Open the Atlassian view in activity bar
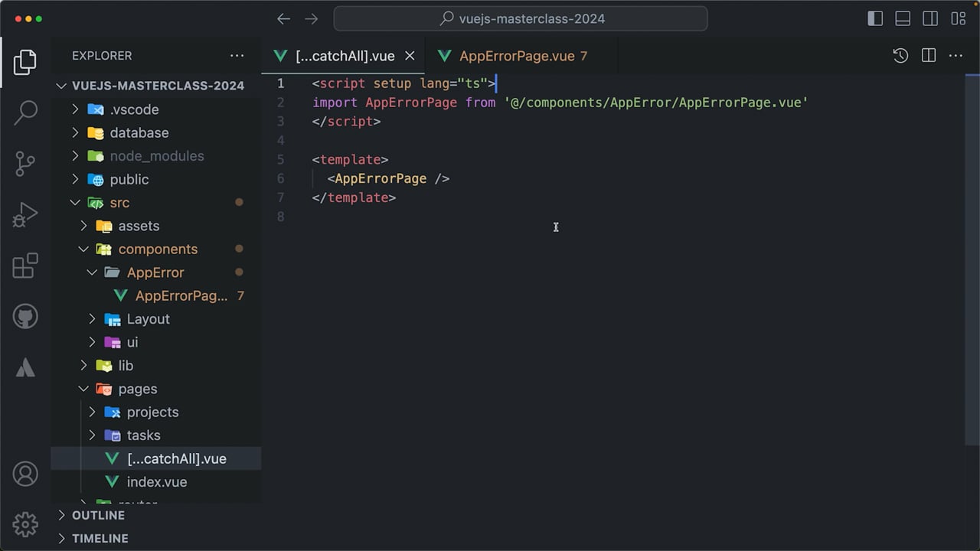Viewport: 980px width, 551px height. click(x=25, y=367)
